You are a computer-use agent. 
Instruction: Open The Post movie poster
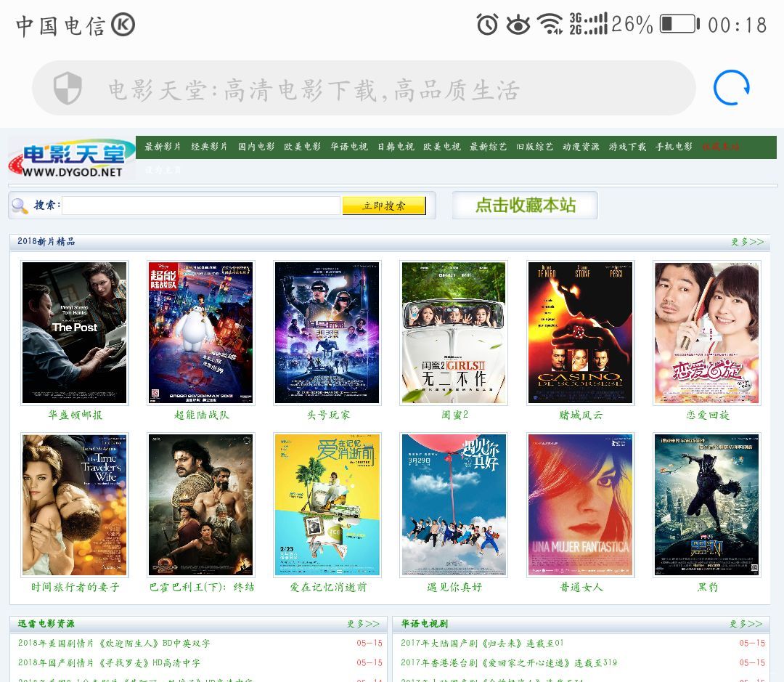point(75,333)
